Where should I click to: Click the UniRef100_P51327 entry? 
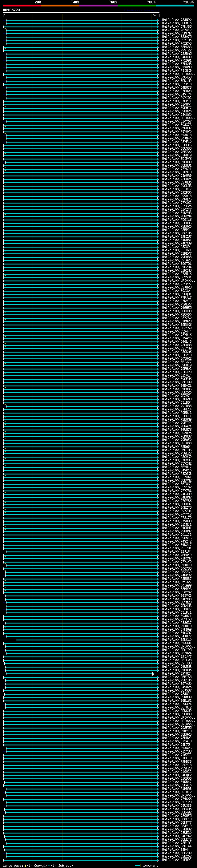coord(177,582)
